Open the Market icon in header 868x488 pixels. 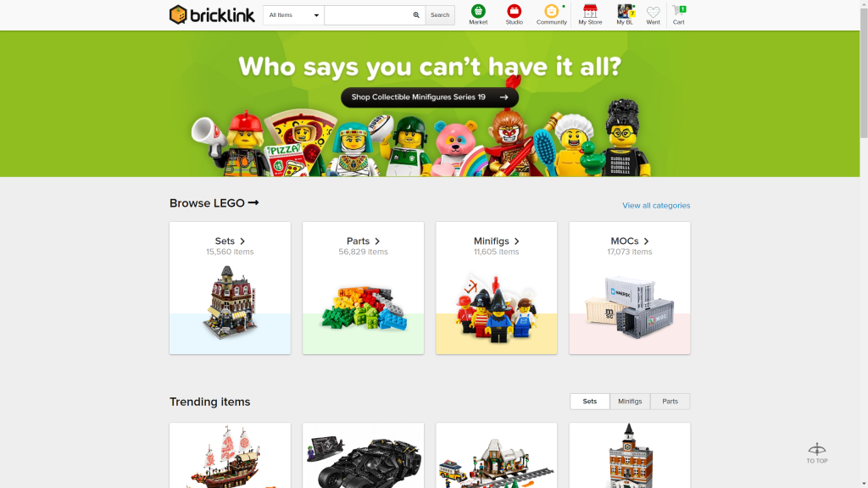click(478, 11)
